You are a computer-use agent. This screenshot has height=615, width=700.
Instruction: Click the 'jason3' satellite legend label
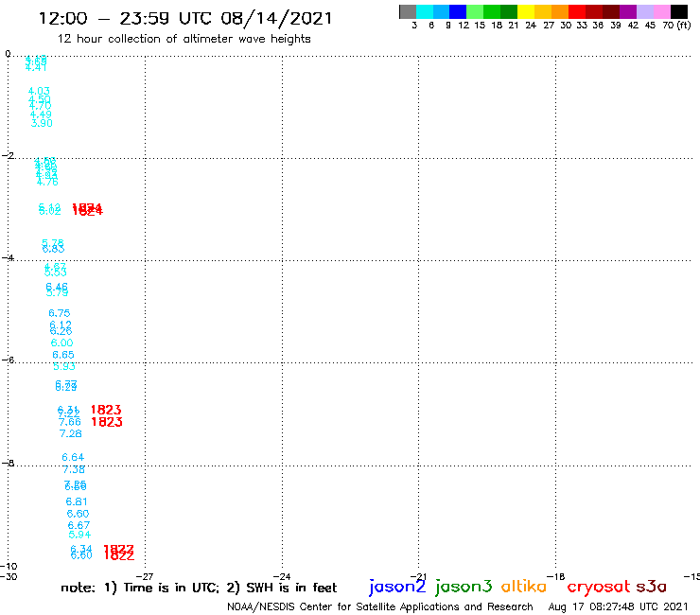[x=464, y=587]
